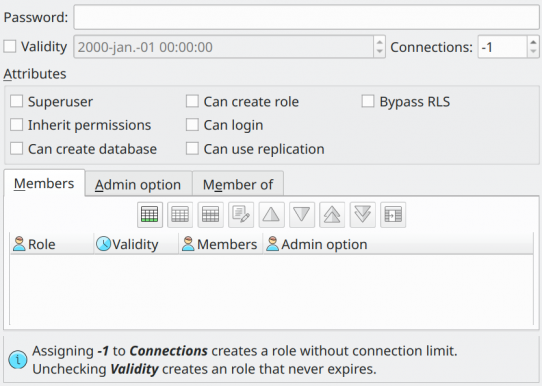Enable the Superuser attribute checkbox
This screenshot has height=386, width=542.
click(17, 102)
